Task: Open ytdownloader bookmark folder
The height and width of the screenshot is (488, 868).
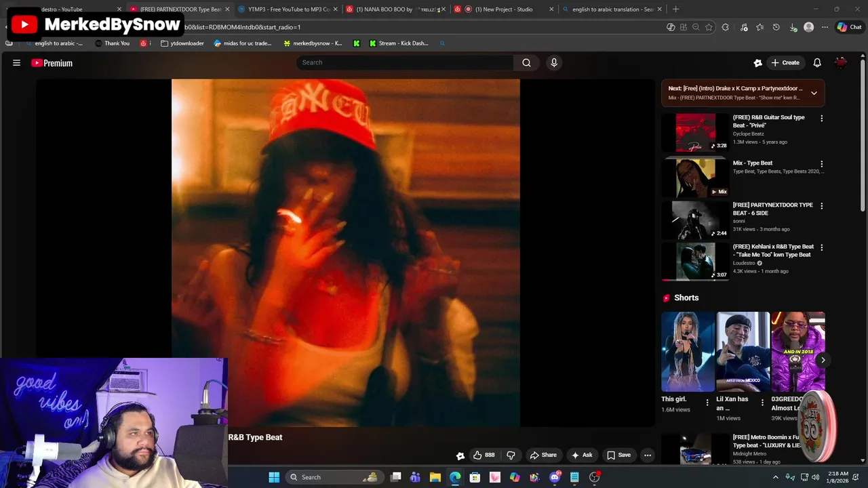Action: (x=182, y=43)
